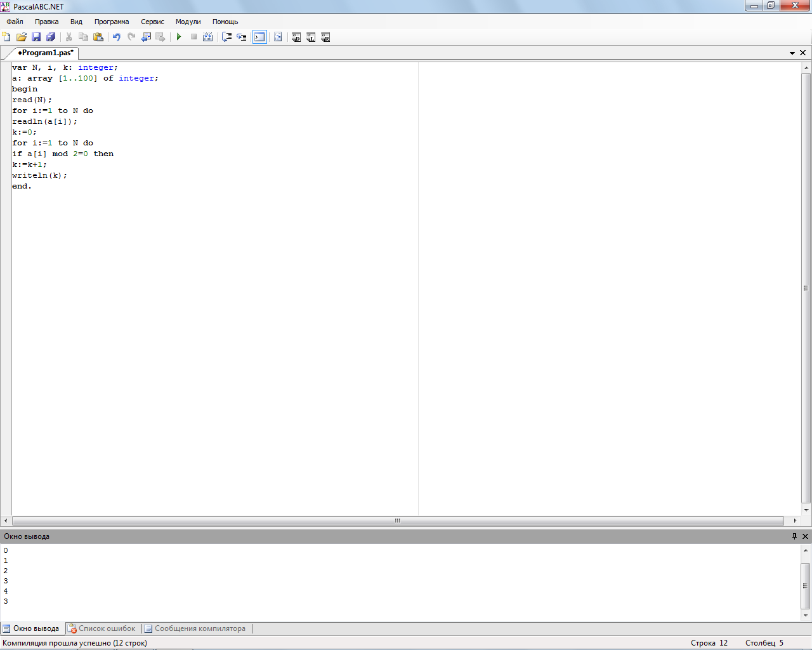
Task: Copy selection using the toolbar icon
Action: pos(83,37)
